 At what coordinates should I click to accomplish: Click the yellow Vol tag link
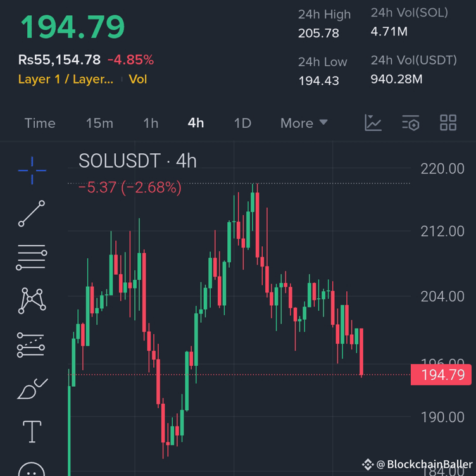138,79
